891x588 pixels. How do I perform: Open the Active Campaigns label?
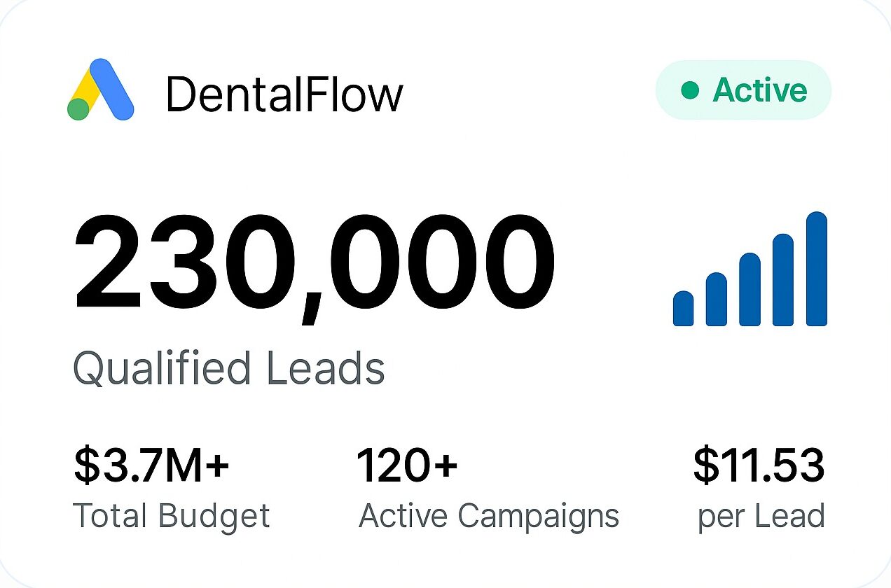[x=489, y=517]
